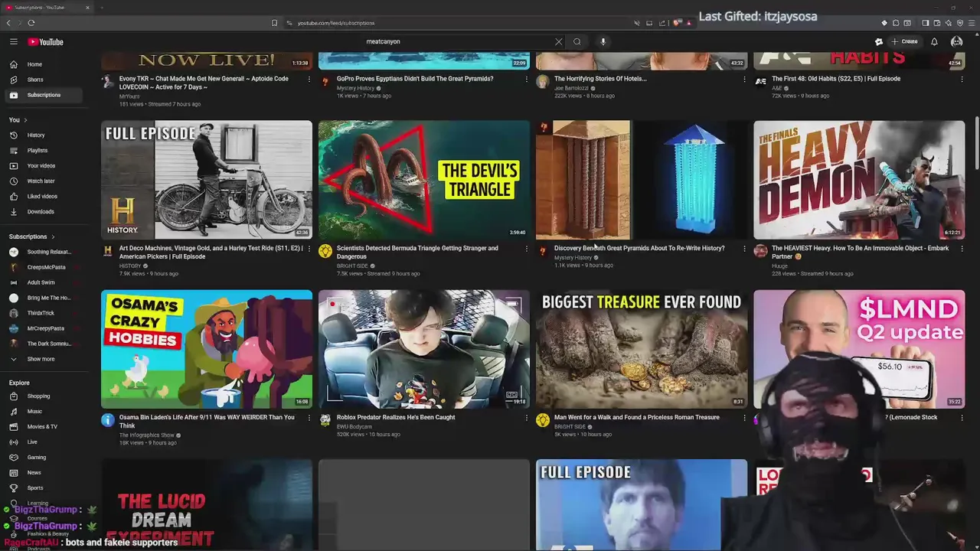Open Biggest Treasure Ever Found thumbnail
This screenshot has width=980, height=551.
click(642, 349)
